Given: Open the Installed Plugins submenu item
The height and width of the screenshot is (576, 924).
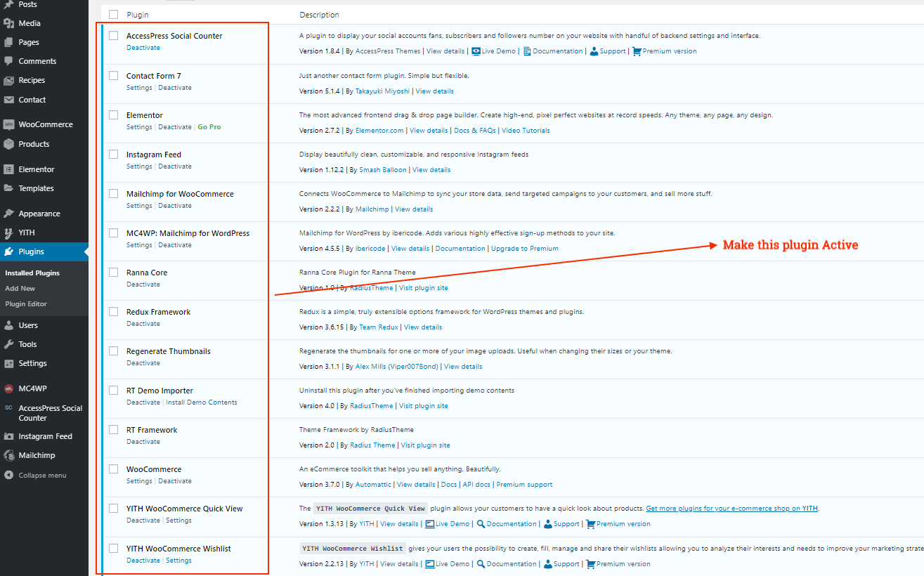Looking at the screenshot, I should coord(32,273).
